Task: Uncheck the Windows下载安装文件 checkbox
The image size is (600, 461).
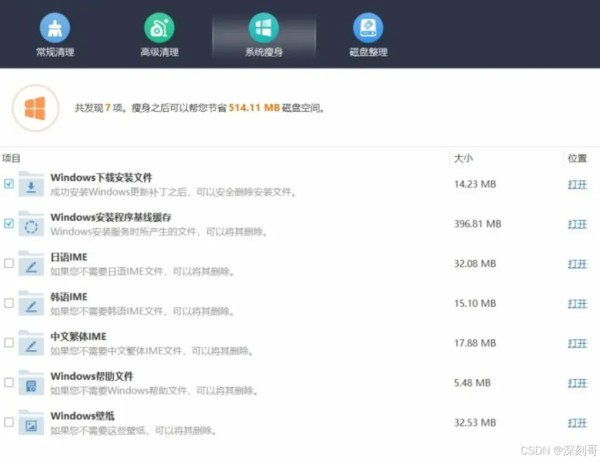Action: point(9,184)
